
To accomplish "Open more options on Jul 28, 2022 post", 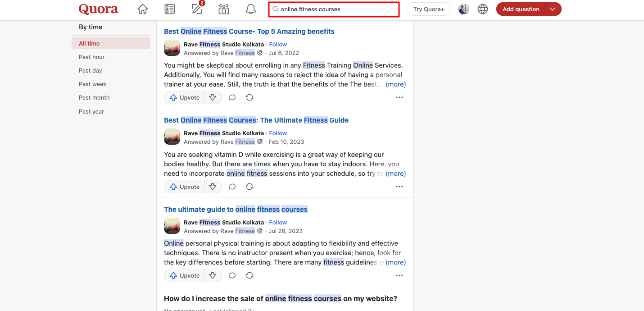I will click(399, 275).
